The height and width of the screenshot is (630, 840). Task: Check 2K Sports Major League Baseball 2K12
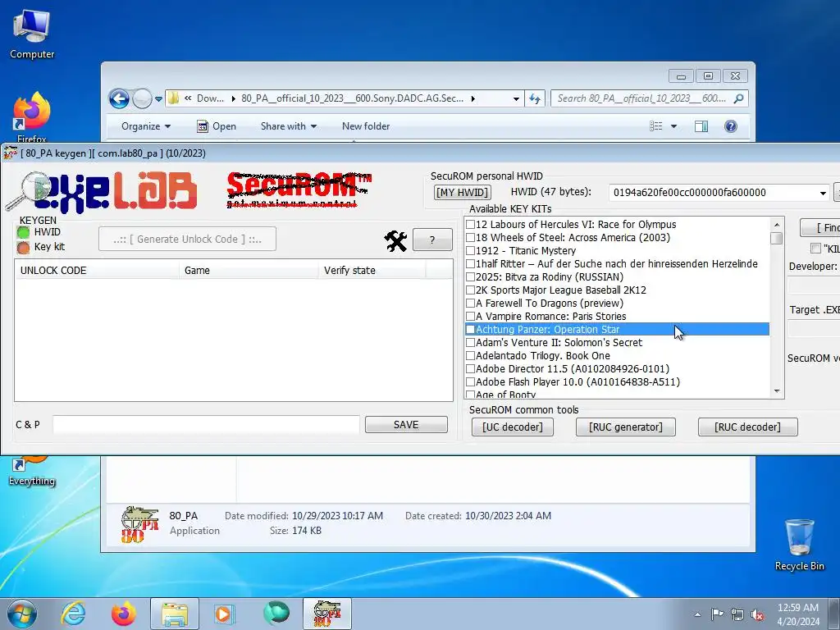click(470, 290)
